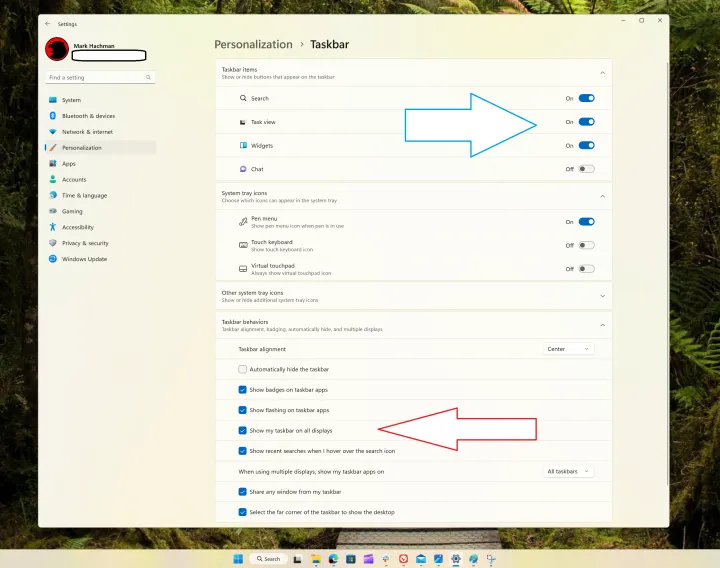The width and height of the screenshot is (720, 568).
Task: Click the back arrow in Settings title bar
Action: (x=47, y=24)
